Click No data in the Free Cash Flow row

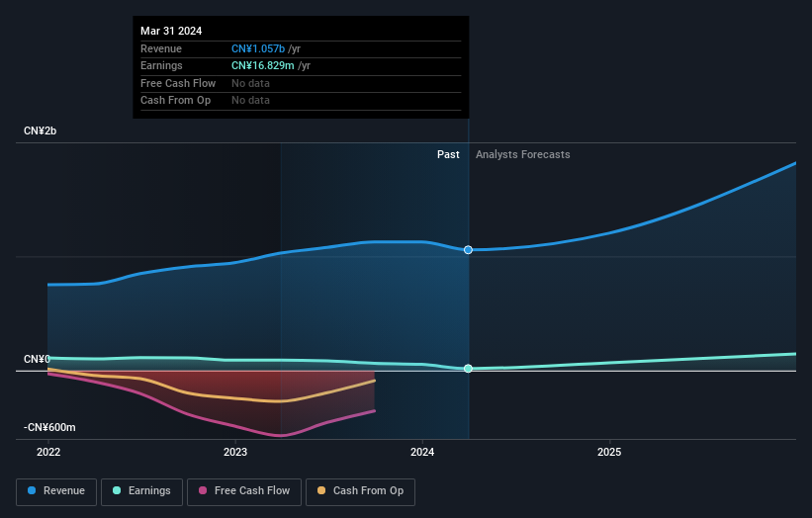point(250,83)
